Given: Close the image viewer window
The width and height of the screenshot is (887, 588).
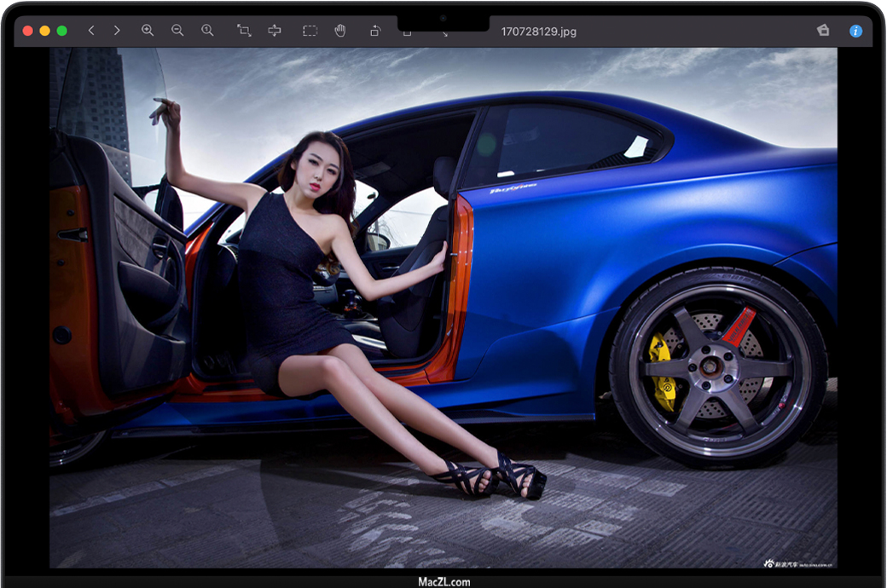Looking at the screenshot, I should (28, 31).
